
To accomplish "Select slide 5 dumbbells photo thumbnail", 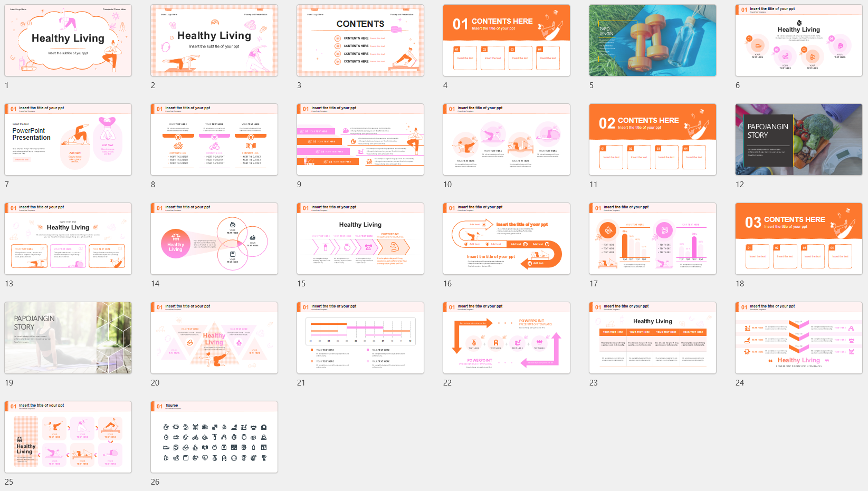I will click(x=653, y=41).
